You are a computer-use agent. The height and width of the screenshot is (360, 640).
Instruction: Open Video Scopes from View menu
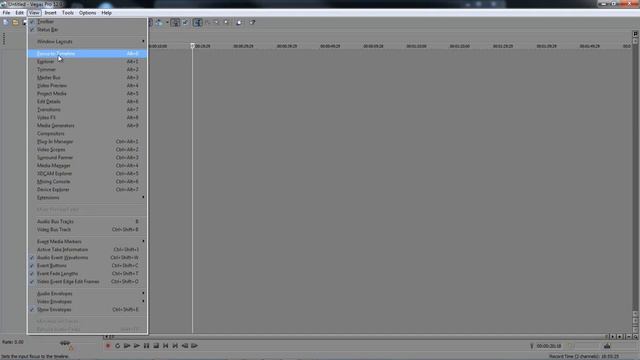point(87,150)
